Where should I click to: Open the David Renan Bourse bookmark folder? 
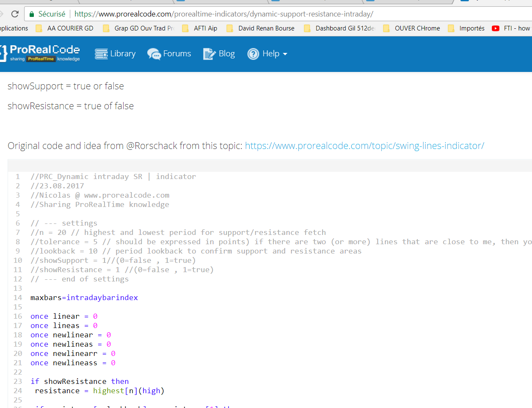pos(261,28)
